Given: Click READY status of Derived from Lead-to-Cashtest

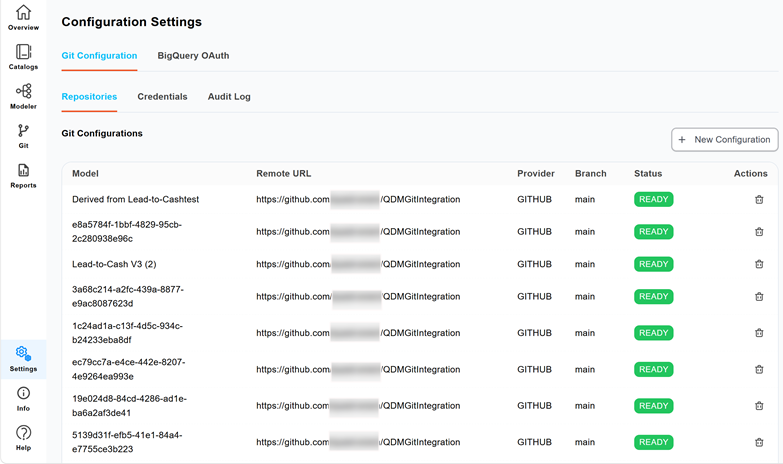Looking at the screenshot, I should 654,199.
